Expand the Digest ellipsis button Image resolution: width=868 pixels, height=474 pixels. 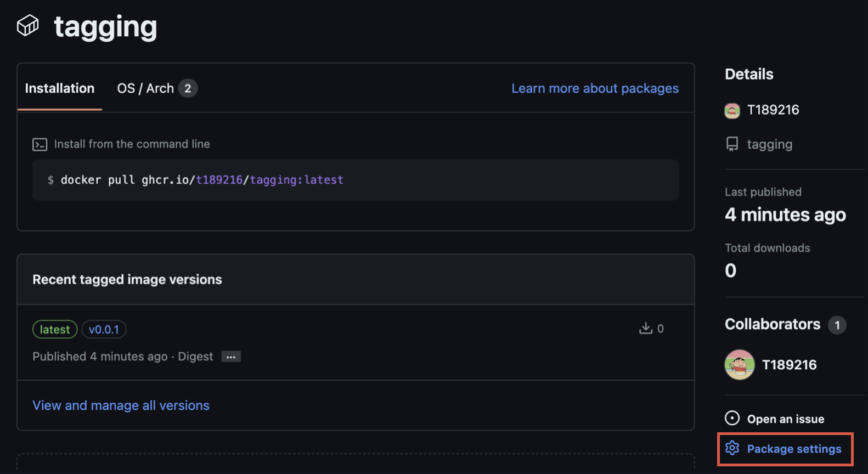[x=231, y=357]
